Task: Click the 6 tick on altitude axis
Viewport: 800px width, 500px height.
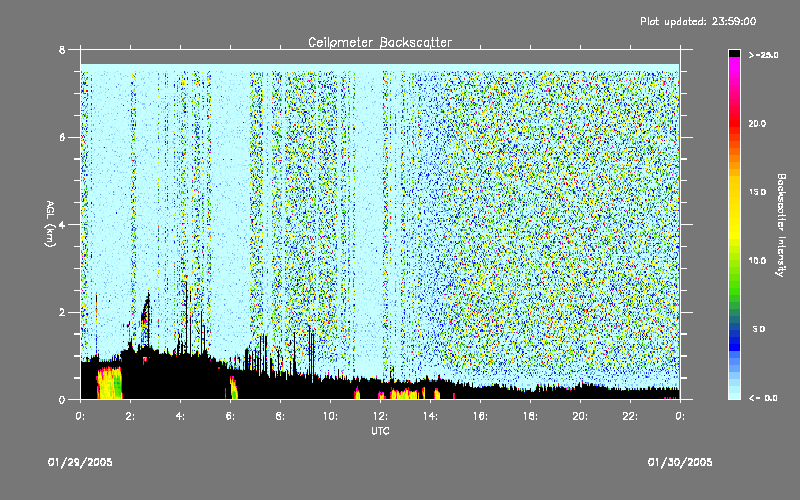Action: (x=62, y=137)
